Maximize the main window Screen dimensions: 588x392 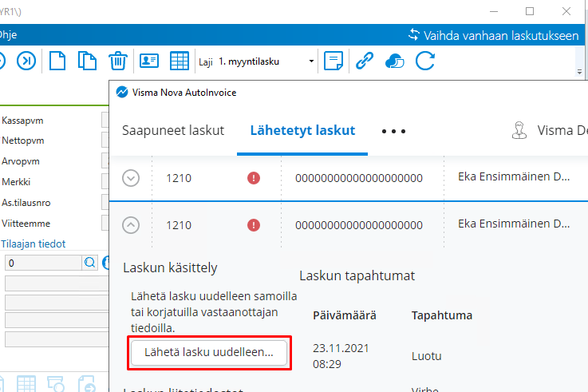[530, 11]
